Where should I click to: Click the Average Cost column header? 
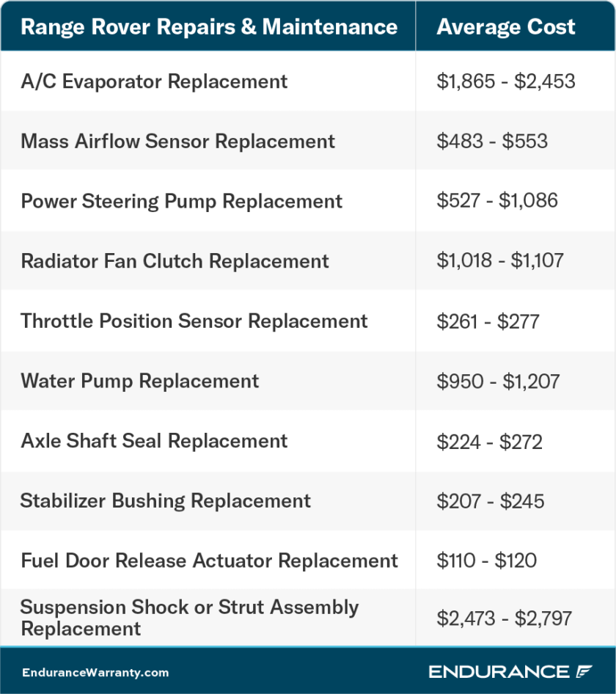click(x=506, y=28)
